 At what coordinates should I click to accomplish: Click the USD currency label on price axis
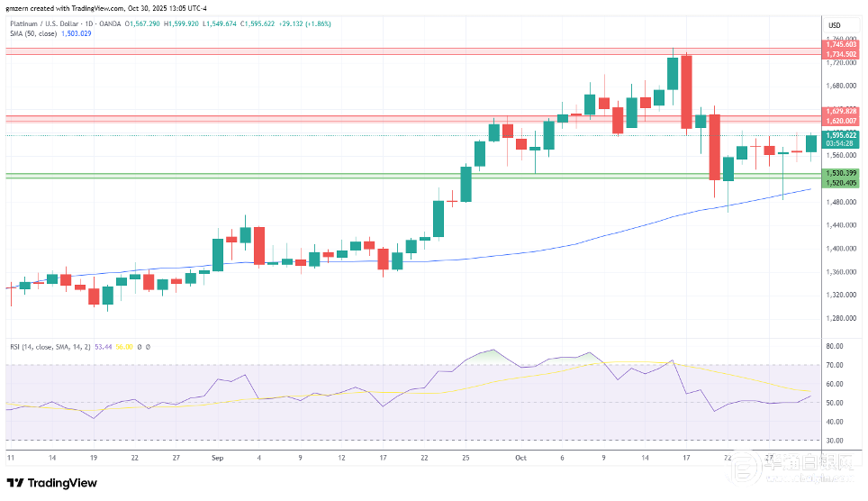coord(833,24)
